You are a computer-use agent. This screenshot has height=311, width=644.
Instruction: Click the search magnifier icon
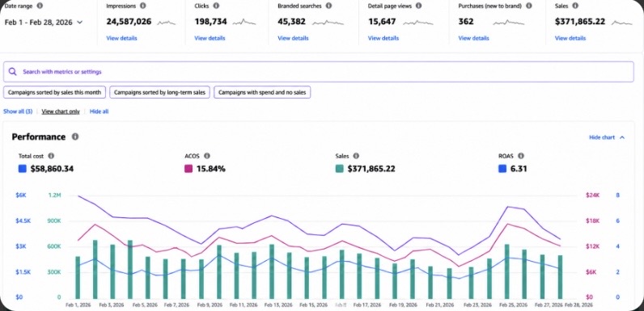[13, 72]
